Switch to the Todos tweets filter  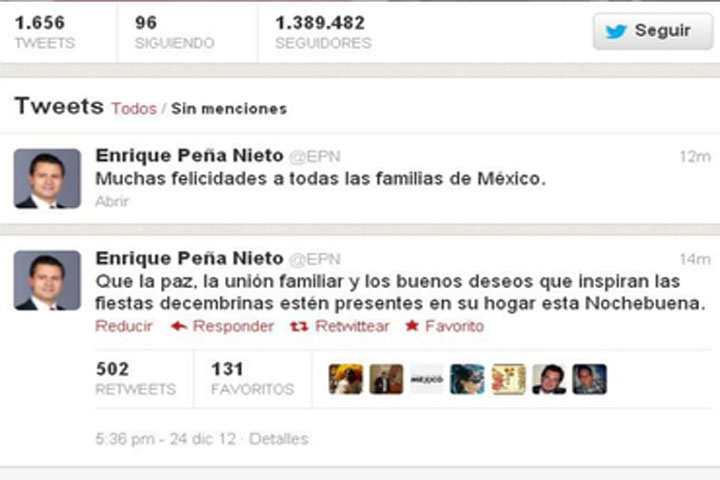(134, 109)
